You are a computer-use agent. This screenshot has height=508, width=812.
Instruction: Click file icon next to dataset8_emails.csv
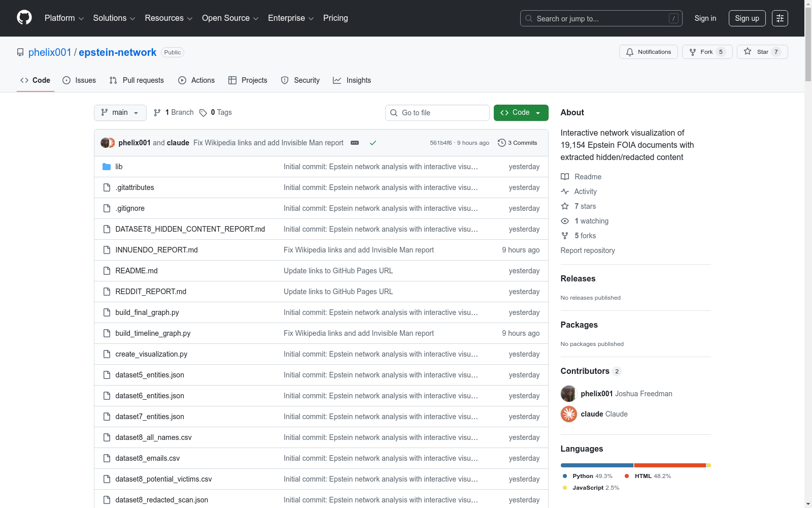[x=107, y=458]
